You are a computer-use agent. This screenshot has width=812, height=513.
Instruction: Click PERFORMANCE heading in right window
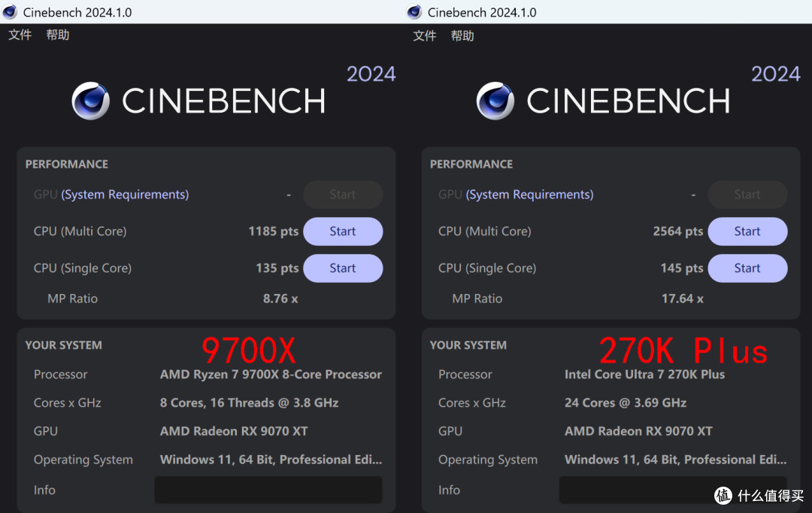point(471,164)
